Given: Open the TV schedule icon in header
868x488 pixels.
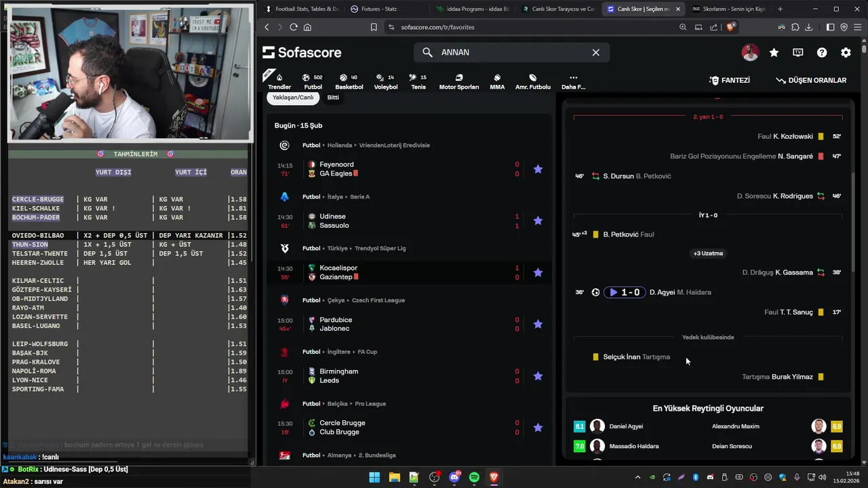Looking at the screenshot, I should coord(798,52).
